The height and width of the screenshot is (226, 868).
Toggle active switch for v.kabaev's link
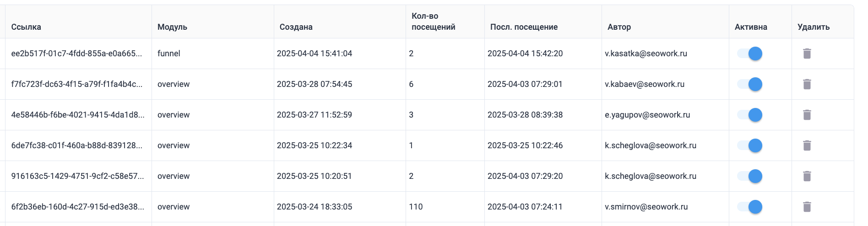point(750,84)
